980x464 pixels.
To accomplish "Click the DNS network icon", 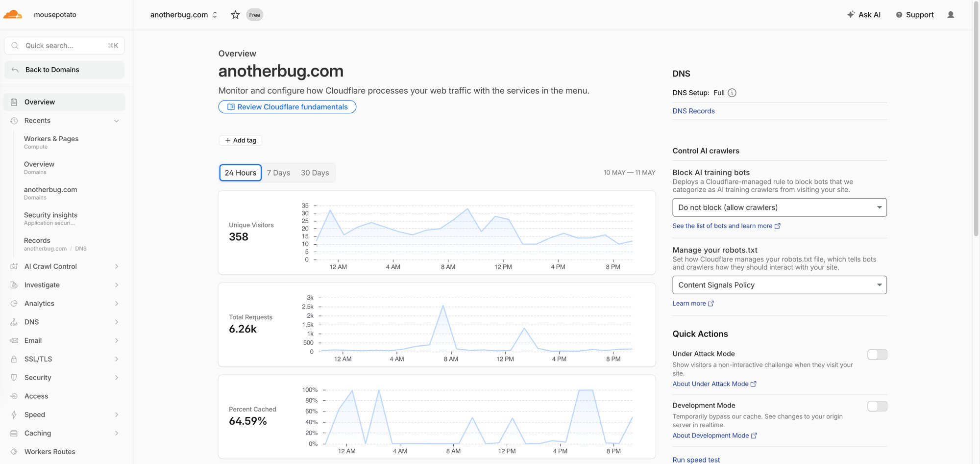I will pos(14,322).
